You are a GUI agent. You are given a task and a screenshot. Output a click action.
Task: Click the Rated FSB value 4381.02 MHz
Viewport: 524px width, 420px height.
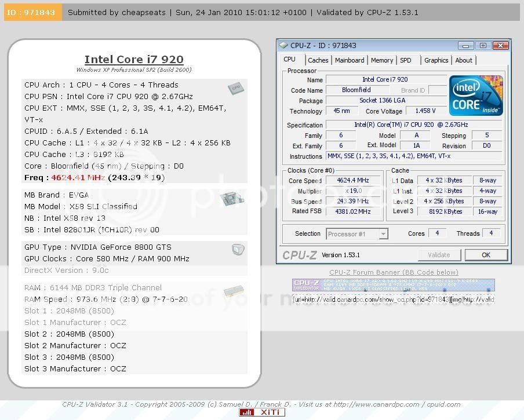pyautogui.click(x=353, y=211)
